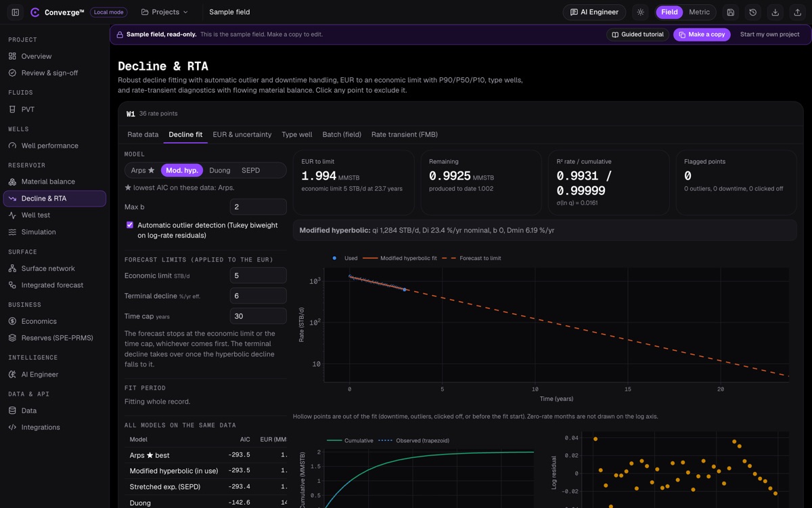Open version history clock icon
This screenshot has height=508, width=812.
pyautogui.click(x=753, y=12)
